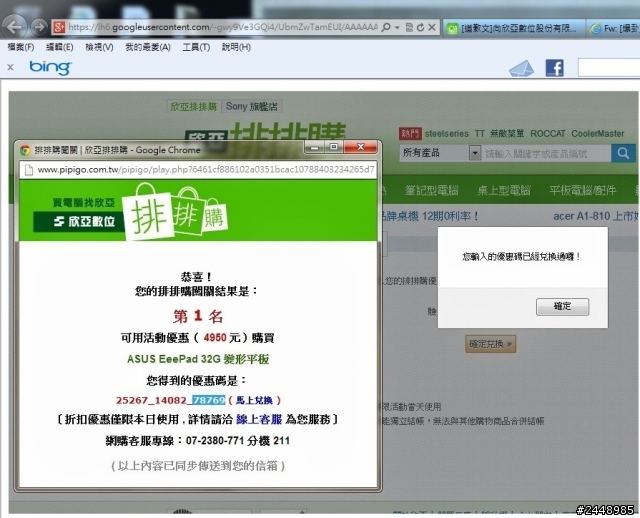Image resolution: width=640 pixels, height=518 pixels.
Task: Click the mail envelope icon in the Bing toolbar
Action: [x=522, y=68]
